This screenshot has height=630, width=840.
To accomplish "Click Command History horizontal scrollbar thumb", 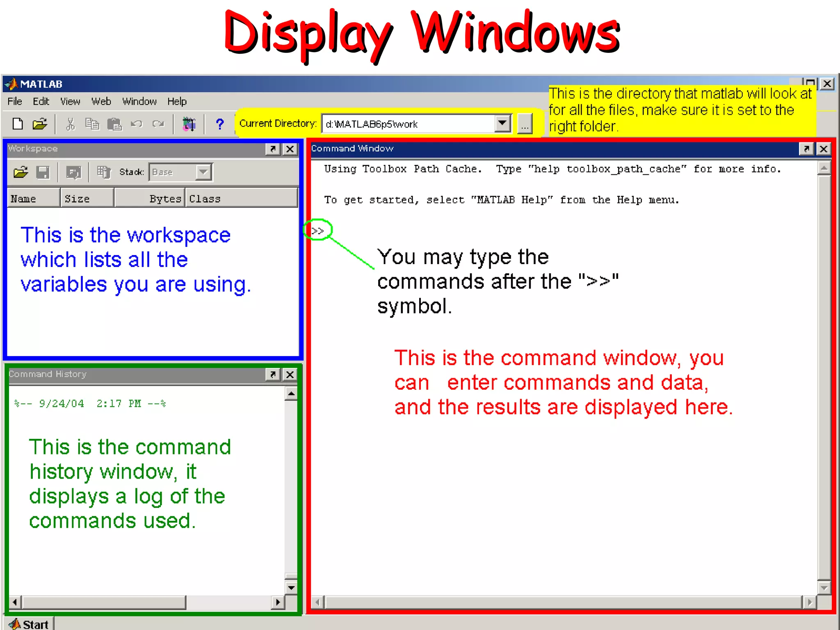I will [x=104, y=602].
